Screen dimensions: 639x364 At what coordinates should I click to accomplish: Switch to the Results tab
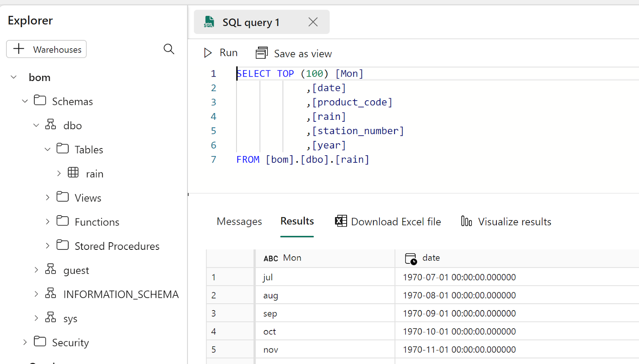[x=297, y=221]
